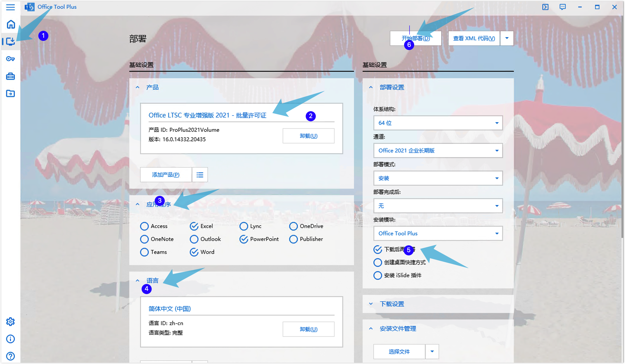Toggle 创建桌面快捷方式 option

pyautogui.click(x=378, y=262)
